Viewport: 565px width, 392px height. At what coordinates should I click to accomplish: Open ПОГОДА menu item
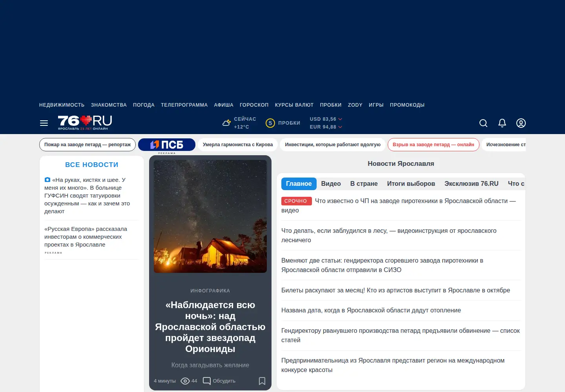[x=144, y=105]
